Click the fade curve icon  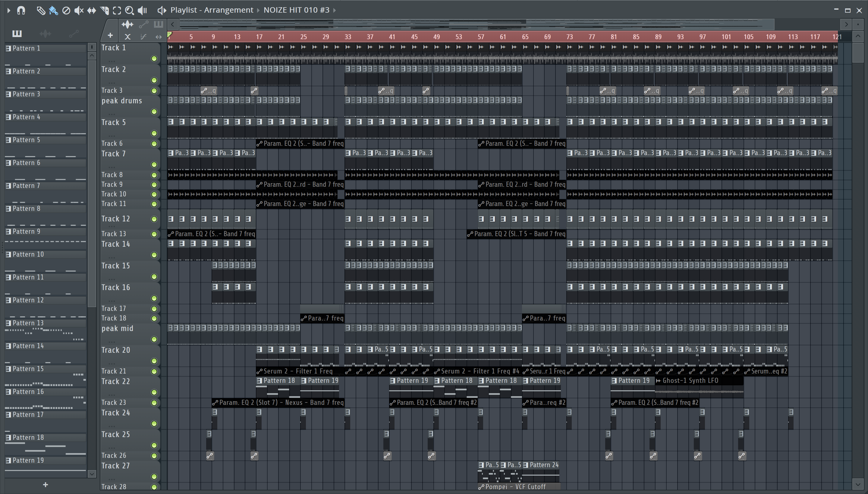143,37
